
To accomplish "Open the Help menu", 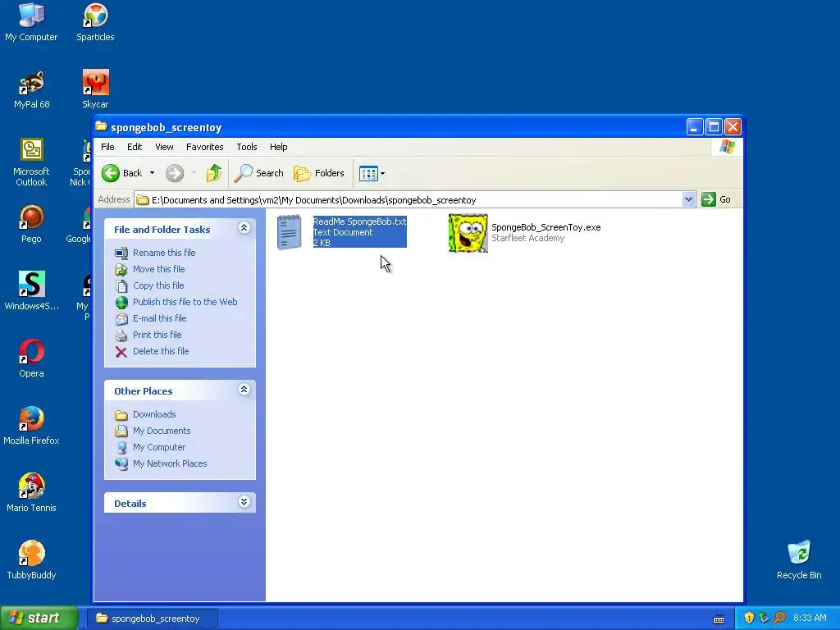I will tap(279, 147).
